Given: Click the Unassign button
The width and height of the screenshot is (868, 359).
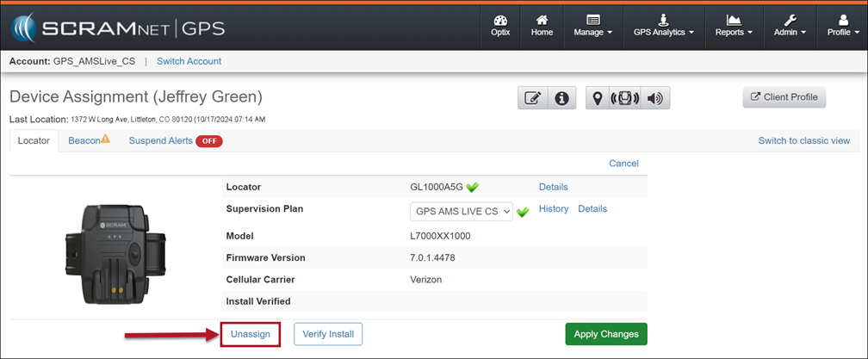Looking at the screenshot, I should 251,334.
